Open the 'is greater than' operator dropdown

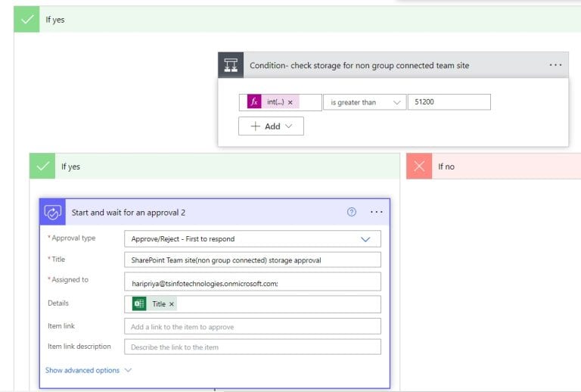point(365,102)
